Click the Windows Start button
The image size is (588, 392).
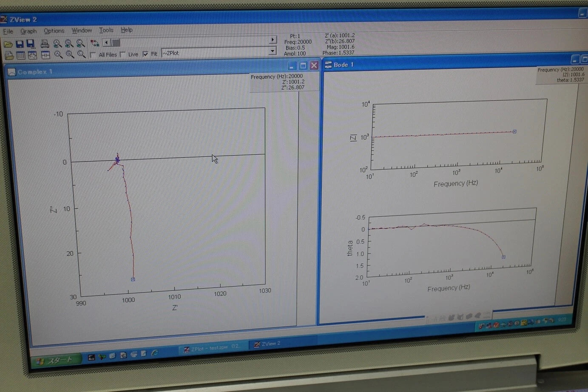[x=56, y=361]
